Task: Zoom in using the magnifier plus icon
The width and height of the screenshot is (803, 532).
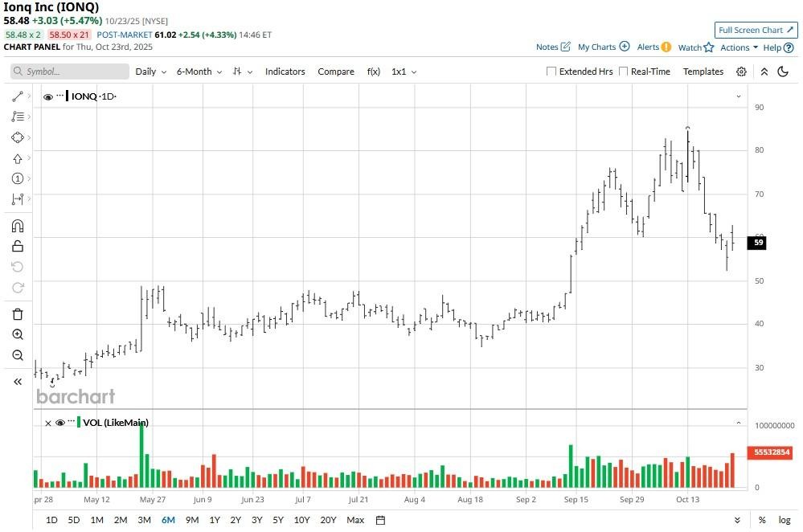Action: (18, 334)
